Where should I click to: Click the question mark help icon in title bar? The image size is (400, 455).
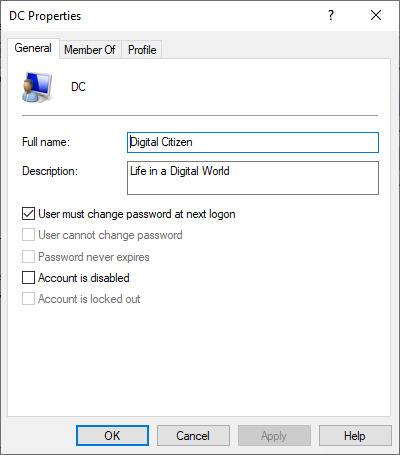click(330, 15)
